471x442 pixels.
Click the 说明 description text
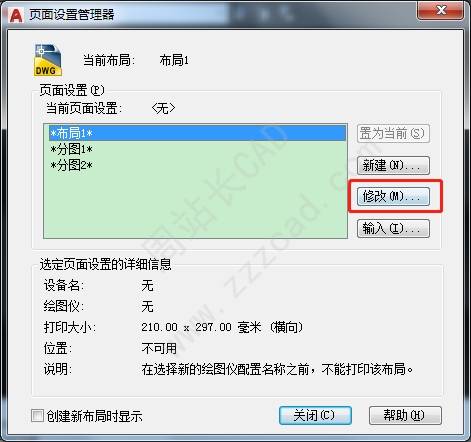[x=277, y=369]
